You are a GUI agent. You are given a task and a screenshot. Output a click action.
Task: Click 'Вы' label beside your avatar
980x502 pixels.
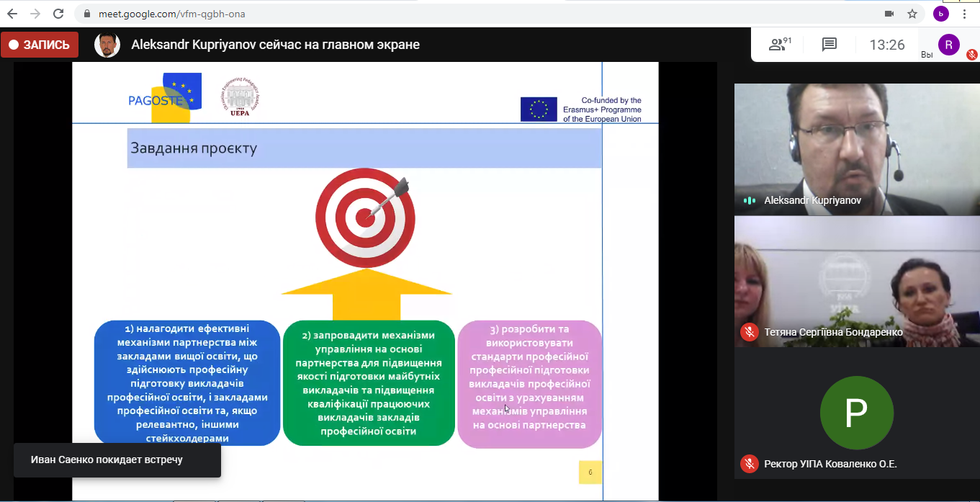[x=927, y=54]
